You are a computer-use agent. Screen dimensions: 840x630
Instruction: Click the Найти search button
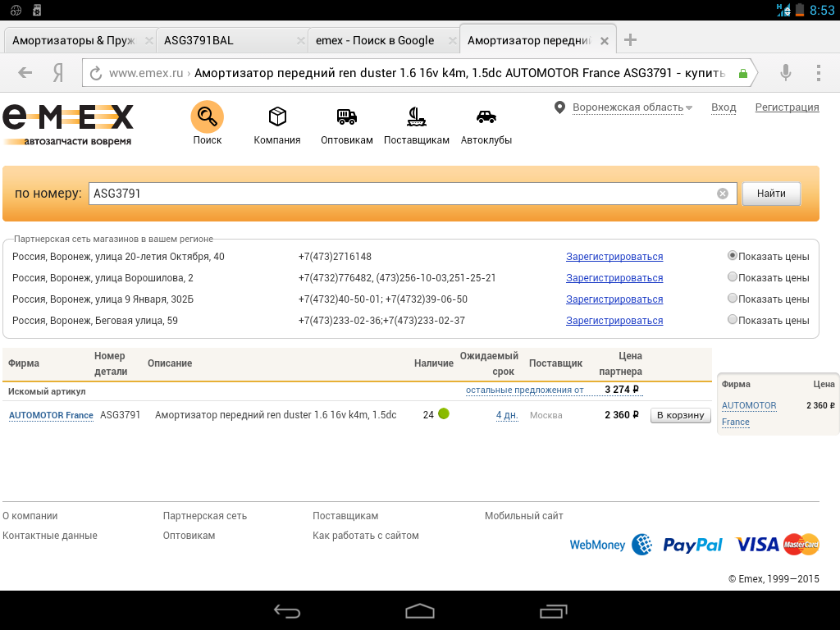point(771,194)
